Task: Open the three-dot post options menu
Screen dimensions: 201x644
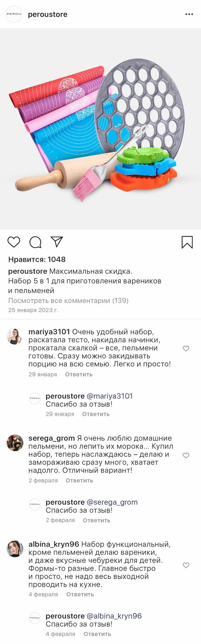Action: click(x=189, y=14)
